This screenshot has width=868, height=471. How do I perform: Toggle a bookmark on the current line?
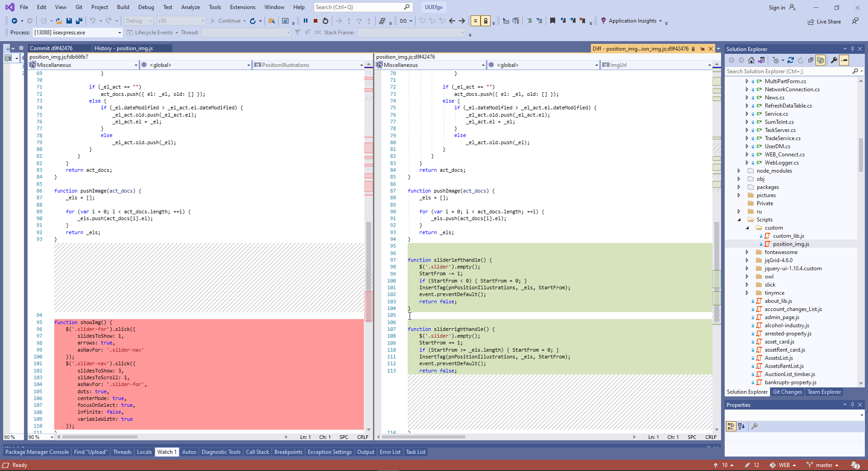[x=552, y=21]
